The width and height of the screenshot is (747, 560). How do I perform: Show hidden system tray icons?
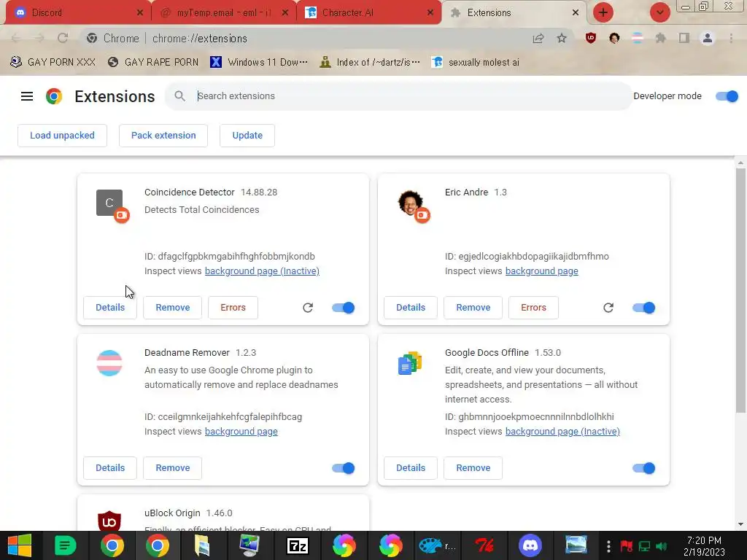(x=608, y=545)
